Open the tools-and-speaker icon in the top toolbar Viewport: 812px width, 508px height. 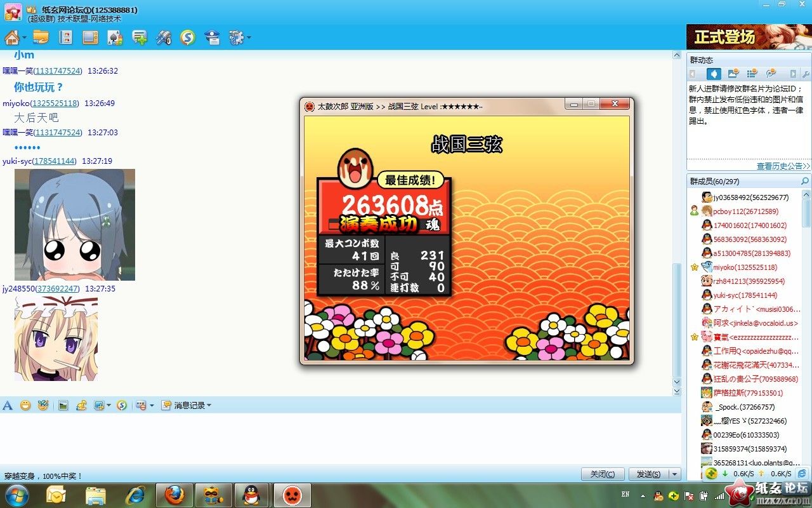click(164, 37)
